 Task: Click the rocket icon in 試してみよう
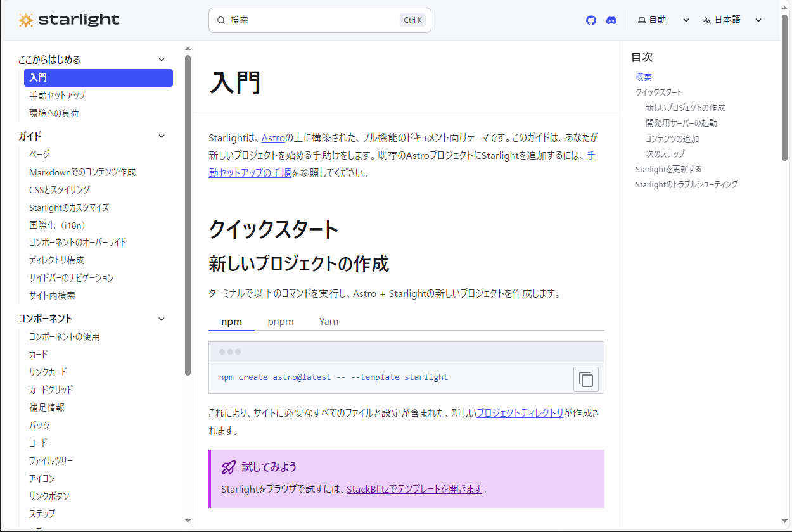228,467
